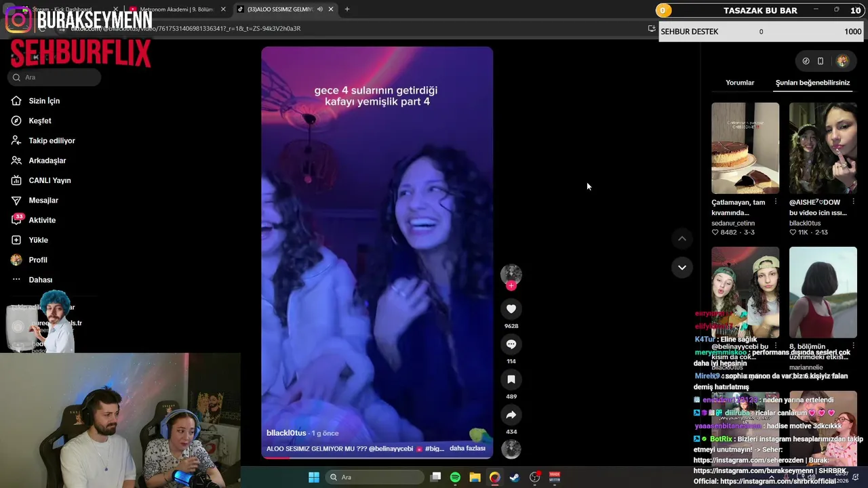
Task: Switch to Metronom Akademi browser tab
Action: [x=178, y=9]
